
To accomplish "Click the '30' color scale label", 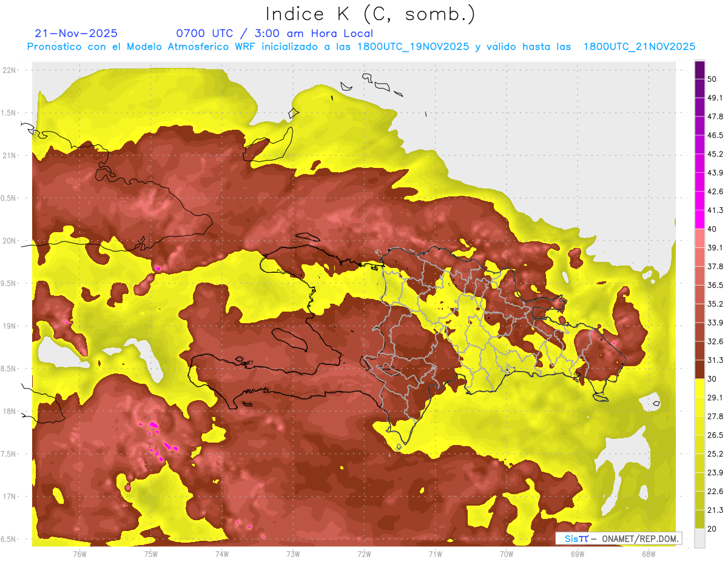I will point(712,379).
